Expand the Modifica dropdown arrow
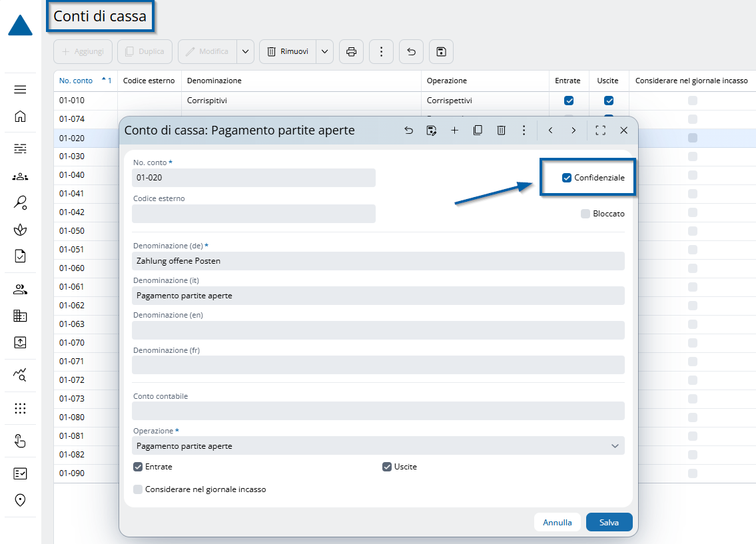 (245, 52)
